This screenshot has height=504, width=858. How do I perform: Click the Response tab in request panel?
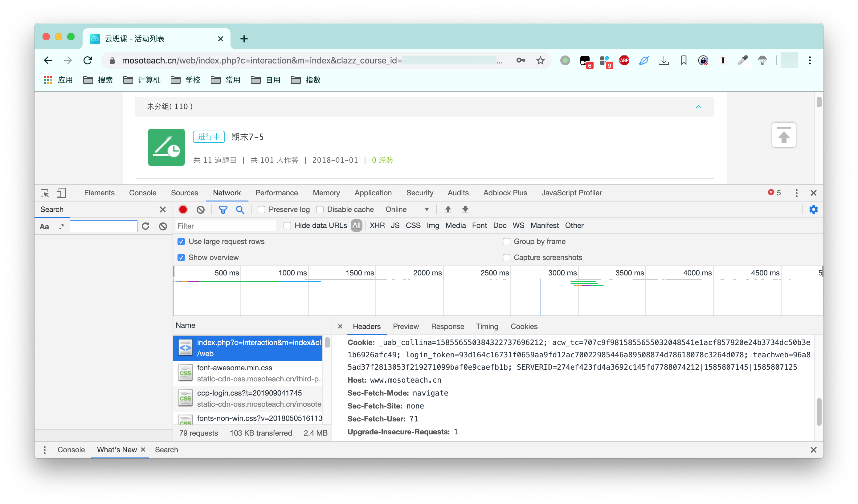click(447, 327)
